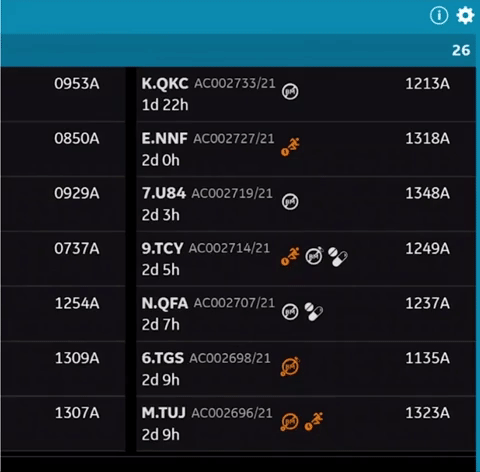Click the orange runner icon on 9.TCY row
Screen dimensions: 480x472
[x=290, y=257]
